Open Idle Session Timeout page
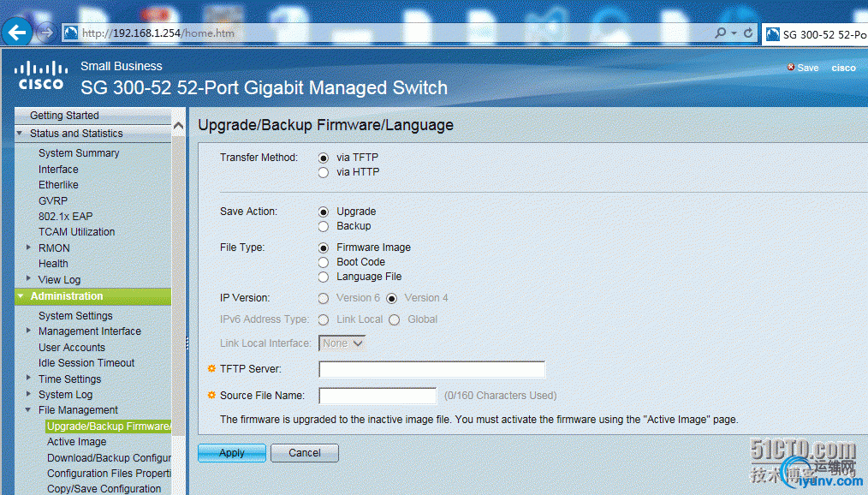Image resolution: width=868 pixels, height=495 pixels. (86, 362)
